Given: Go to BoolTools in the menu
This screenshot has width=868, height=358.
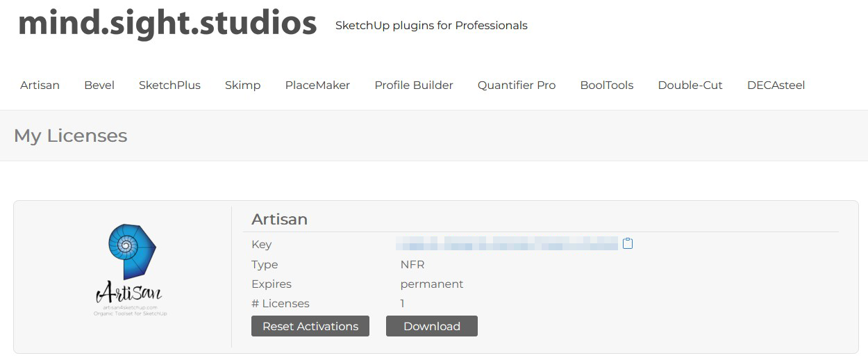Looking at the screenshot, I should click(607, 86).
